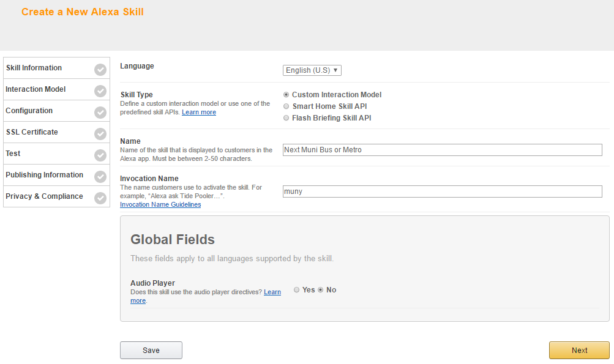Click the Privacy & Compliance checkmark icon
This screenshot has width=614, height=364.
coord(100,198)
